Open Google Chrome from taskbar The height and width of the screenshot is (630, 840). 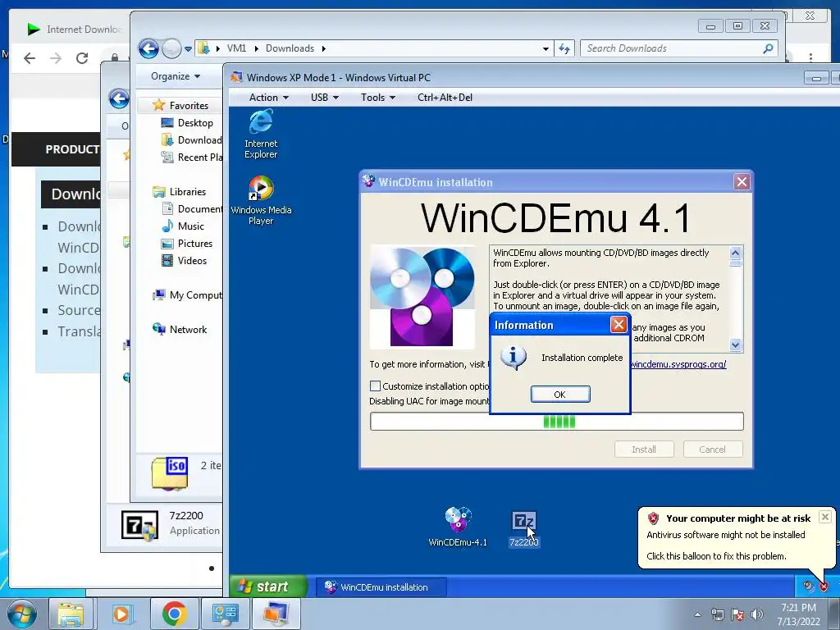(174, 614)
